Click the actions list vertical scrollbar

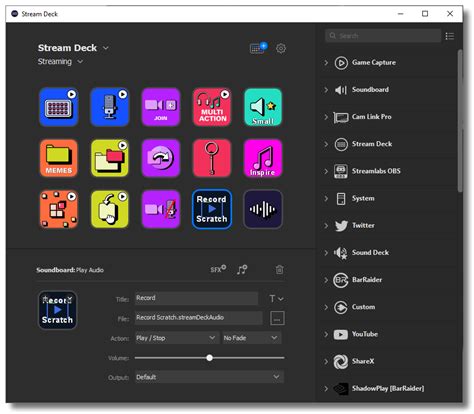[460, 121]
